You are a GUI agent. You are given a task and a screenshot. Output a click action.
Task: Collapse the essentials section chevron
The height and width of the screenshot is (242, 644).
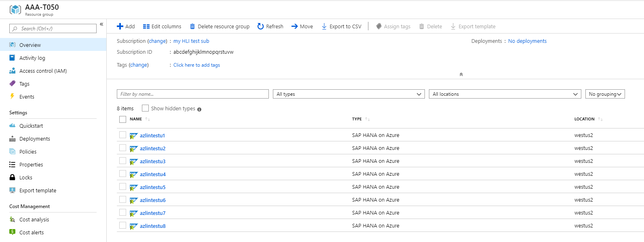[461, 74]
